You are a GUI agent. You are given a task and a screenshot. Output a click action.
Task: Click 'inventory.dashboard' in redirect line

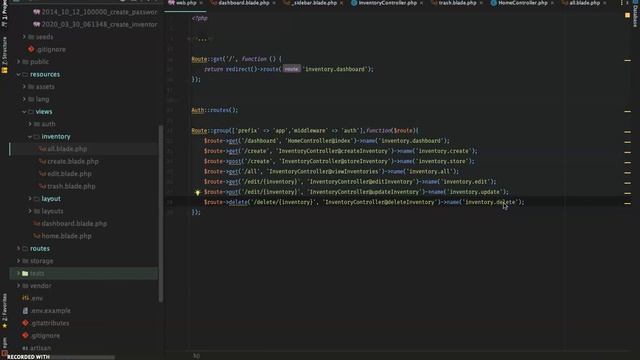coord(335,69)
